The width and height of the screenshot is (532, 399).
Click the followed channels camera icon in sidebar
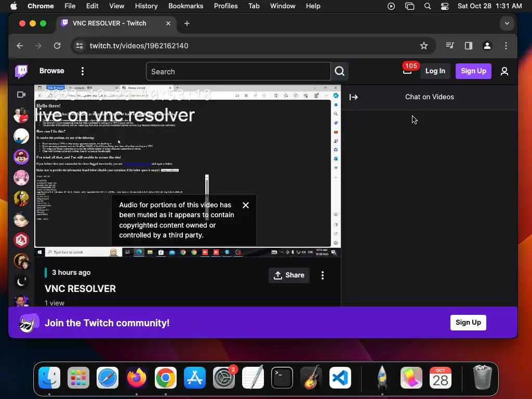tap(21, 95)
